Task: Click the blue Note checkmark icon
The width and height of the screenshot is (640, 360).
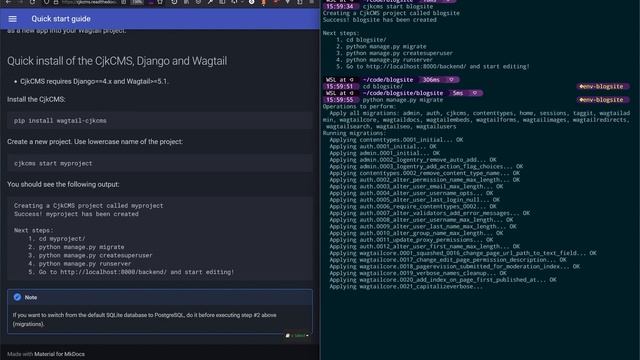Action: (17, 297)
